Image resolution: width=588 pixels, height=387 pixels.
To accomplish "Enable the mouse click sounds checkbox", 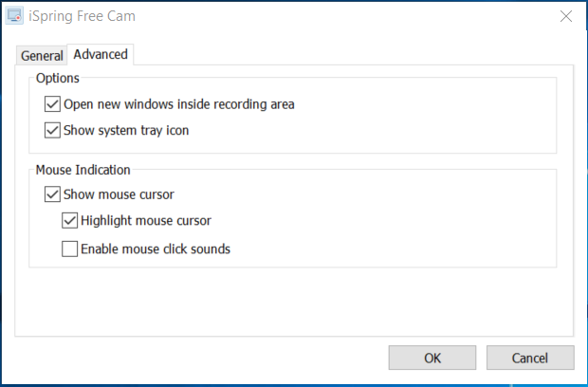I will click(70, 249).
